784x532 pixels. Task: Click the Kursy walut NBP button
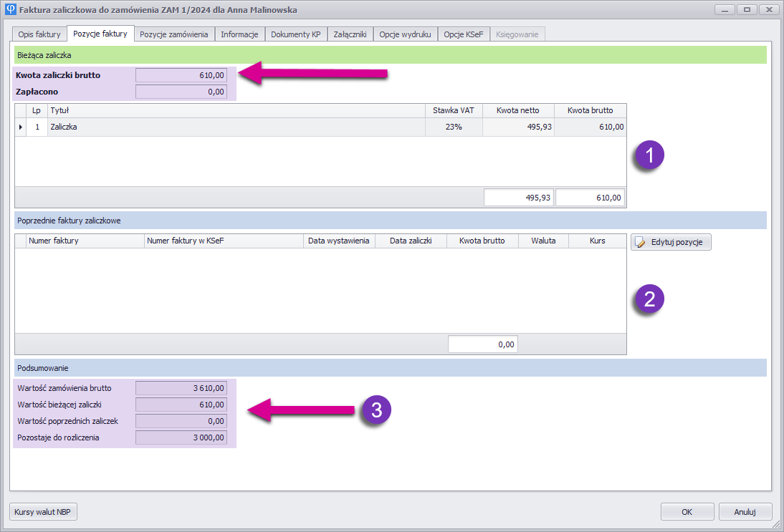tap(44, 512)
